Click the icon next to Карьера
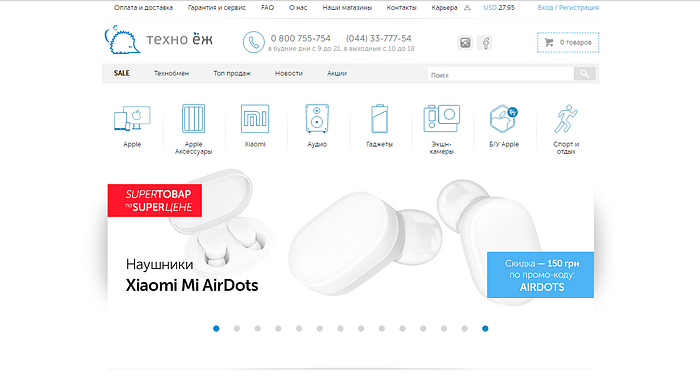 [467, 8]
